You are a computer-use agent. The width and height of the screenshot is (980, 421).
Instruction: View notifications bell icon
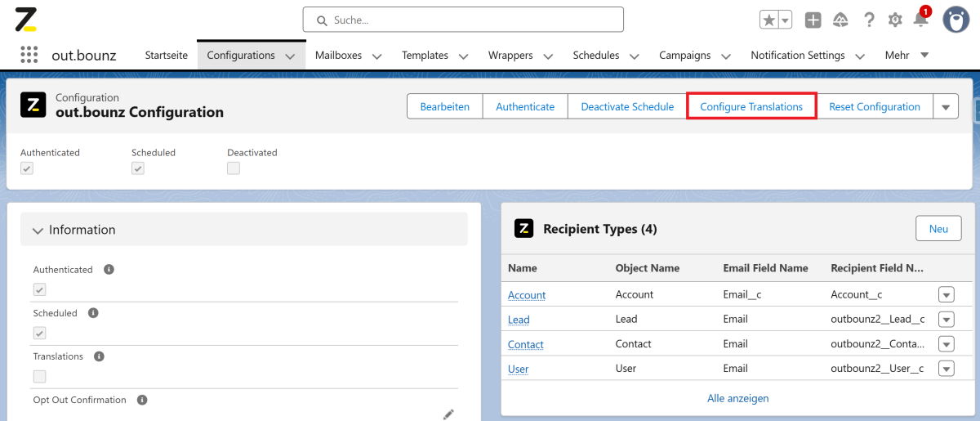click(920, 20)
